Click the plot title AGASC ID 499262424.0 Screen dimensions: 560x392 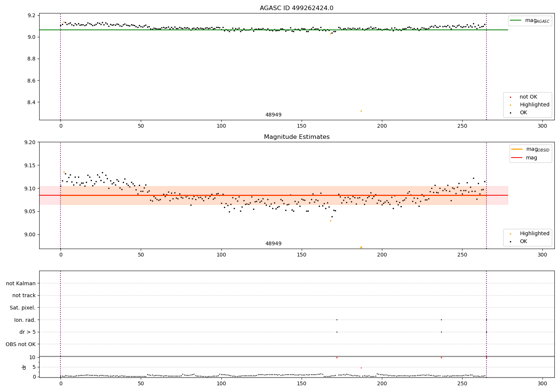click(296, 8)
